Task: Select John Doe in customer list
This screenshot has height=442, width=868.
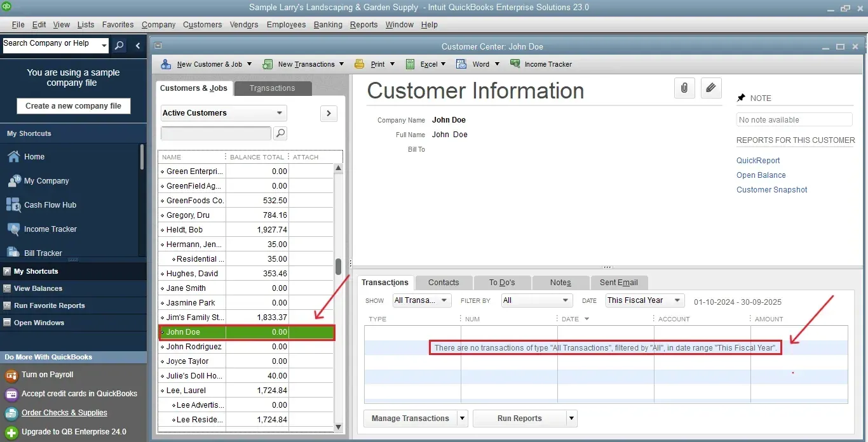Action: click(x=247, y=332)
